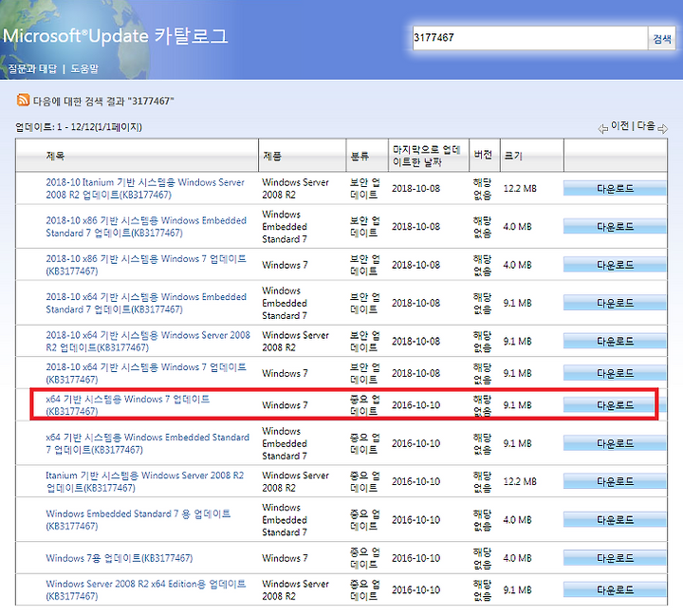This screenshot has height=616, width=683.
Task: Open the 질문과 대답 link
Action: (32, 69)
